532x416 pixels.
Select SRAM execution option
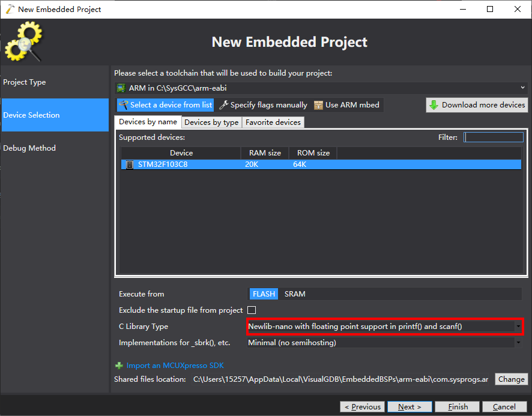pos(295,294)
